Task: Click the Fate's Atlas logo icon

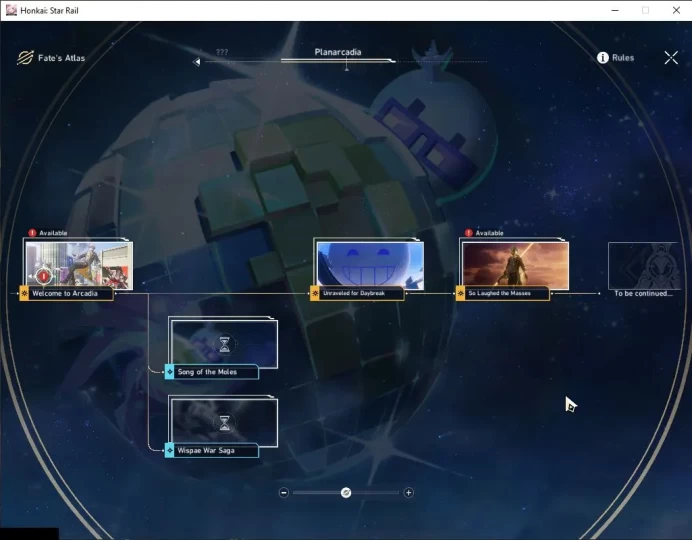Action: coord(25,58)
